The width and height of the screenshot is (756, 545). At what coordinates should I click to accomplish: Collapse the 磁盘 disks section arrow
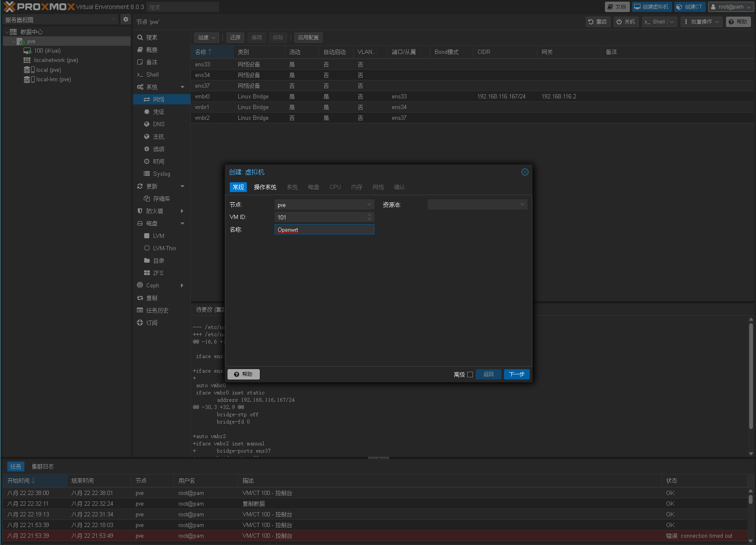[183, 223]
